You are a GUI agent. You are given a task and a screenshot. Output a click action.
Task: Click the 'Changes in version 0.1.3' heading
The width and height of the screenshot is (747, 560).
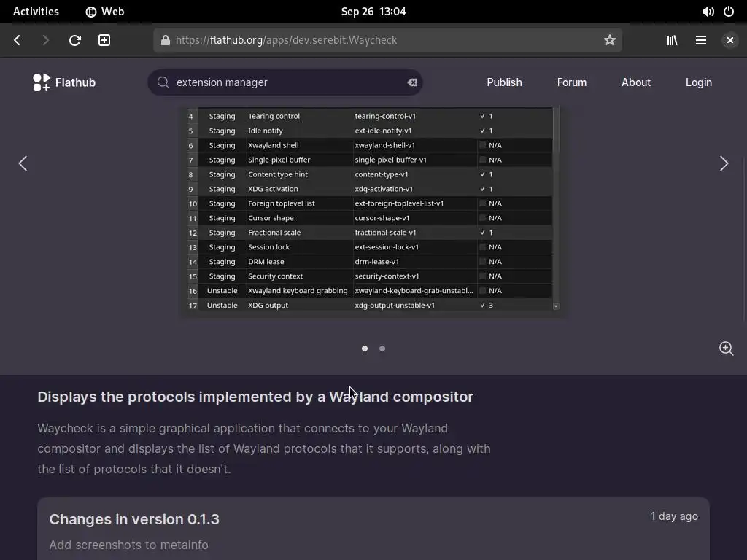pos(134,519)
